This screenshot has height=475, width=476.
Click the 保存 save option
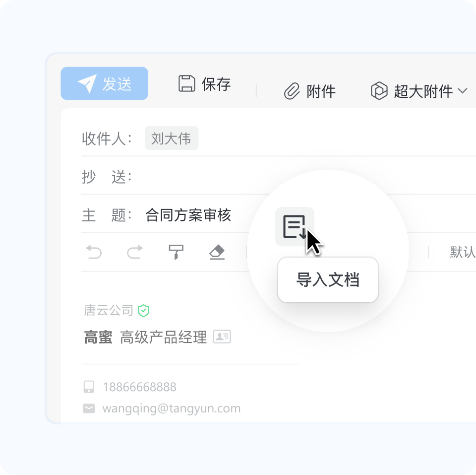point(216,84)
